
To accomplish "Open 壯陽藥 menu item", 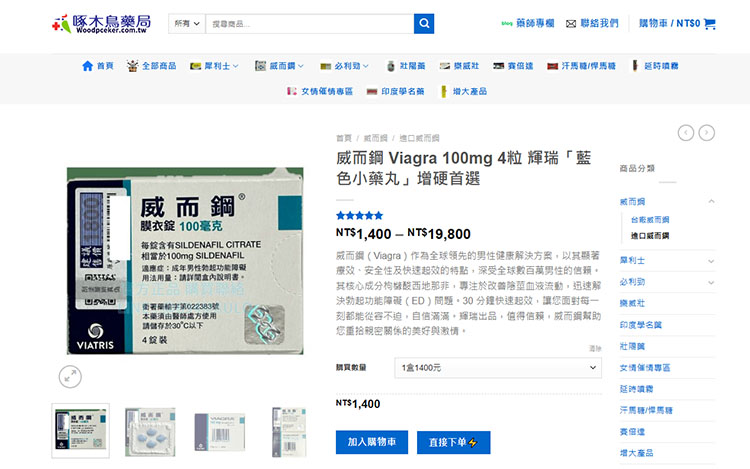I will point(412,66).
